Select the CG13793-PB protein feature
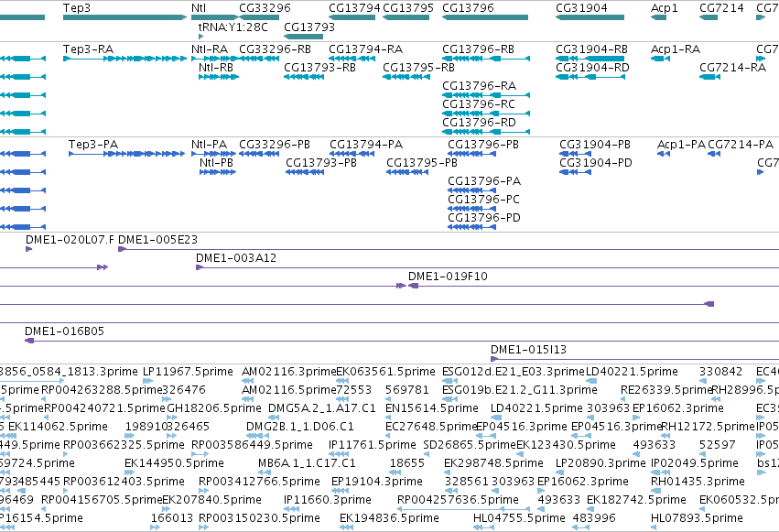The image size is (779, 532). [305, 172]
